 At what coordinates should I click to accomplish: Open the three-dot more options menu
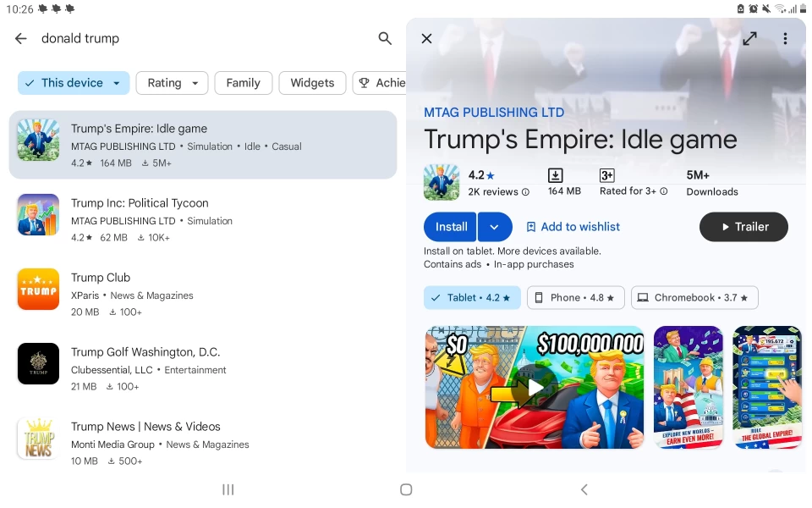pyautogui.click(x=785, y=39)
